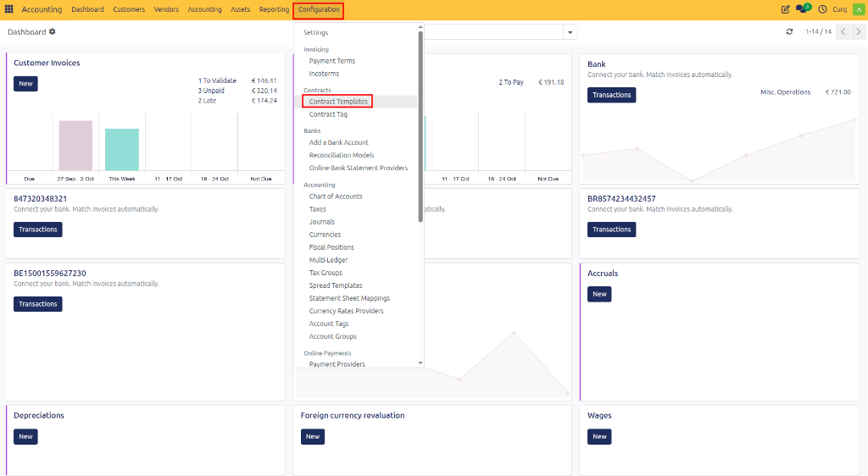This screenshot has width=868, height=476.
Task: Select Settings in Configuration menu
Action: [x=315, y=33]
